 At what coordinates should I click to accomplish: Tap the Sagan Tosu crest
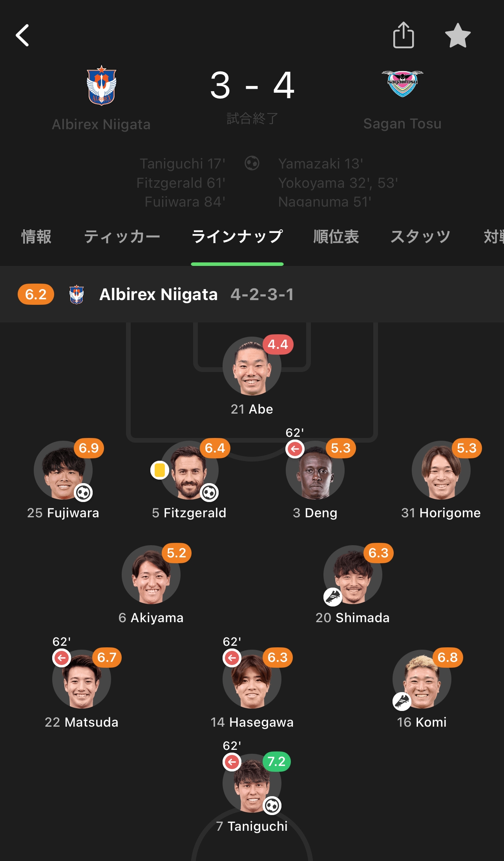coord(402,83)
